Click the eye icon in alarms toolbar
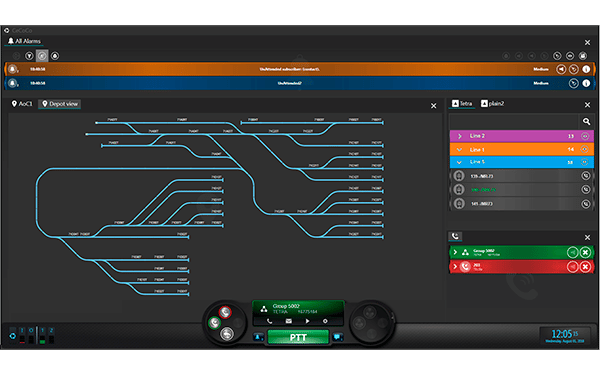This screenshot has width=600, height=375. (570, 56)
